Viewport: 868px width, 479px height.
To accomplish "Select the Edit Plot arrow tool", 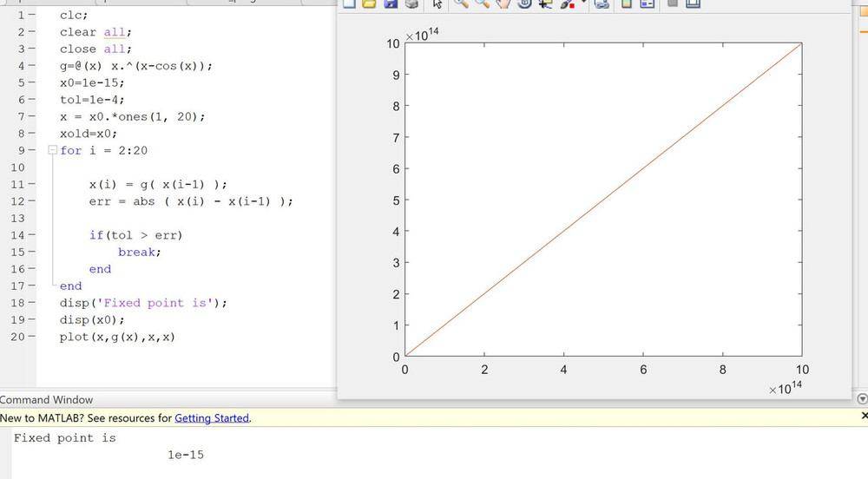I will (437, 3).
